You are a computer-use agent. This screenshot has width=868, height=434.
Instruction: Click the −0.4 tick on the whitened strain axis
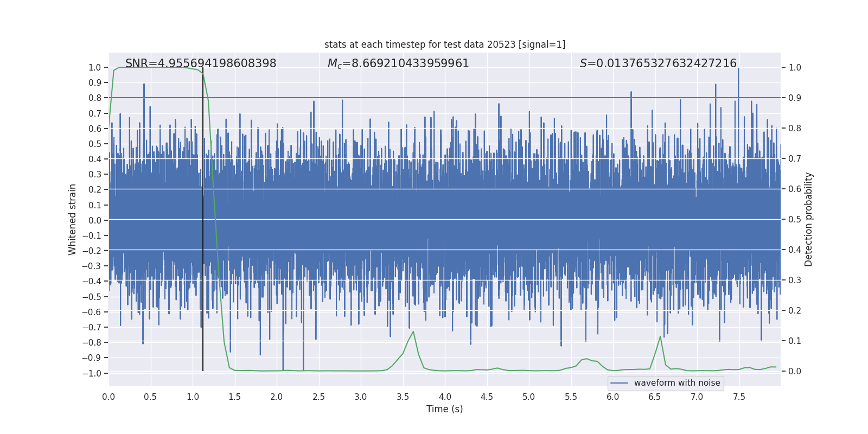point(92,282)
